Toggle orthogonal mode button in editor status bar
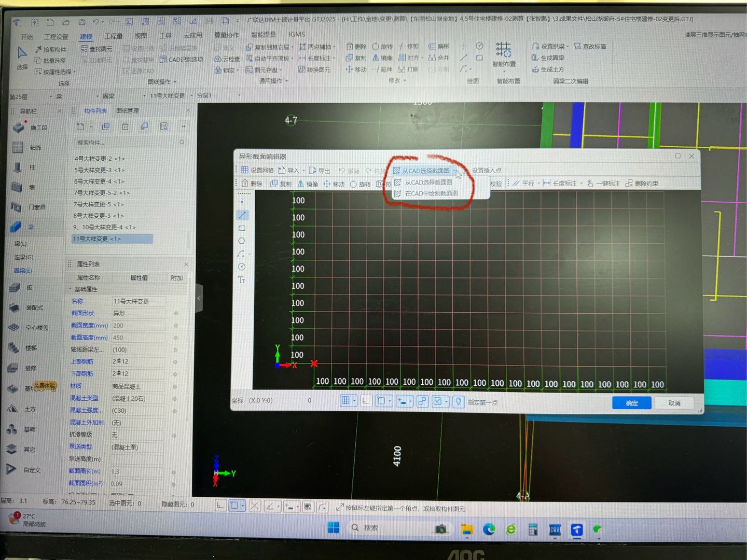747x560 pixels. coord(366,401)
